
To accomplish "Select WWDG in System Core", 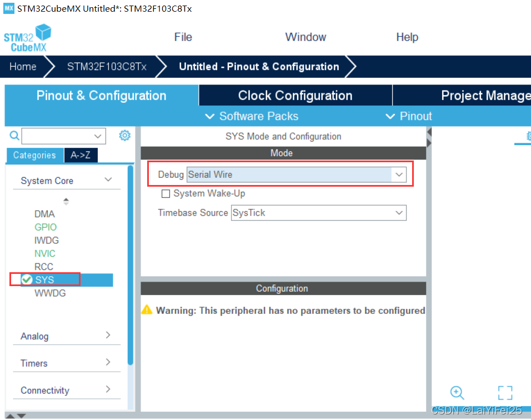I will click(50, 293).
